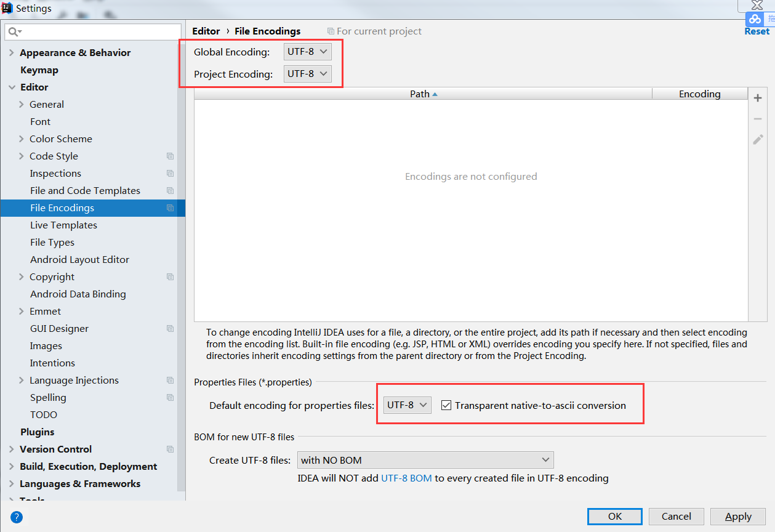Expand the Appearance & Behavior section

pyautogui.click(x=12, y=53)
